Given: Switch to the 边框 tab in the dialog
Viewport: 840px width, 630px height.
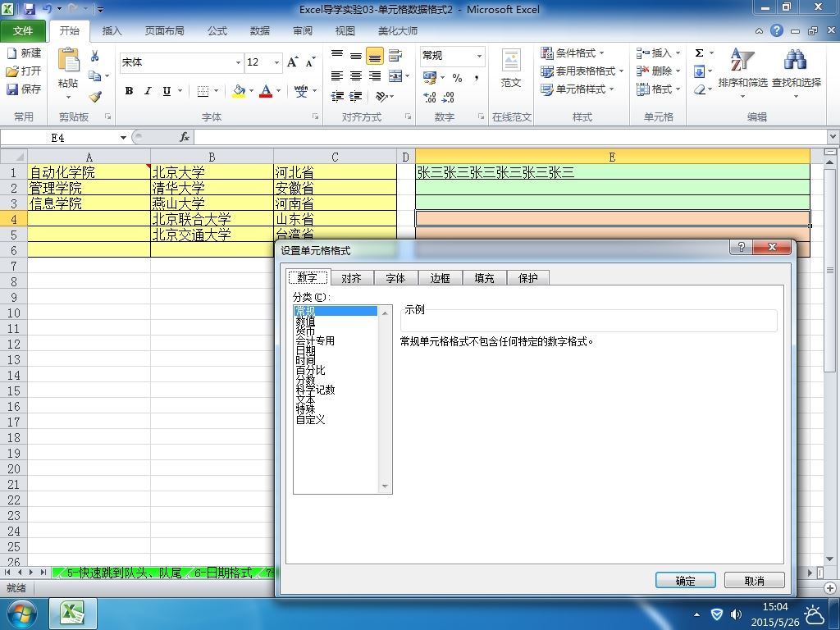Looking at the screenshot, I should tap(440, 278).
